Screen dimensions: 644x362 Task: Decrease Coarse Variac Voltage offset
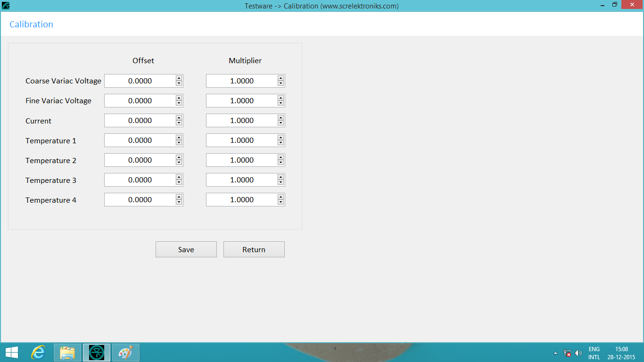(x=179, y=83)
